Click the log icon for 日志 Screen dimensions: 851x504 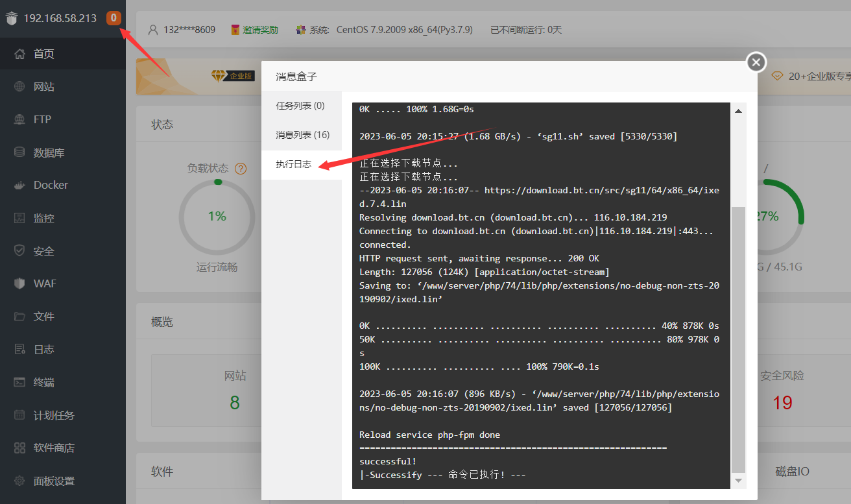tap(20, 349)
